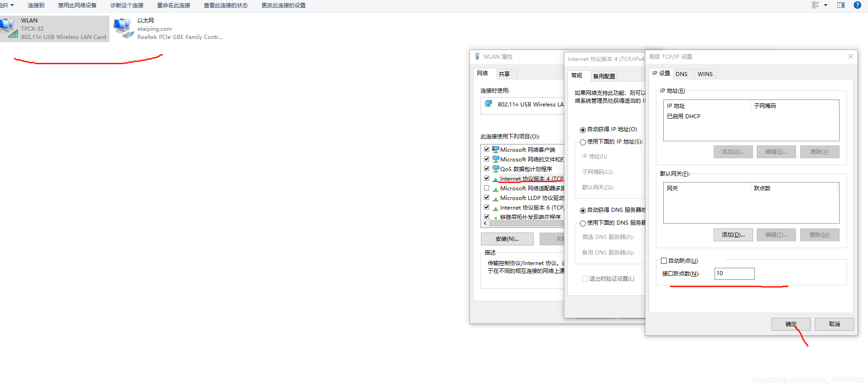This screenshot has width=868, height=388.
Task: Click the WLAN 属性 title bar icon
Action: [478, 56]
